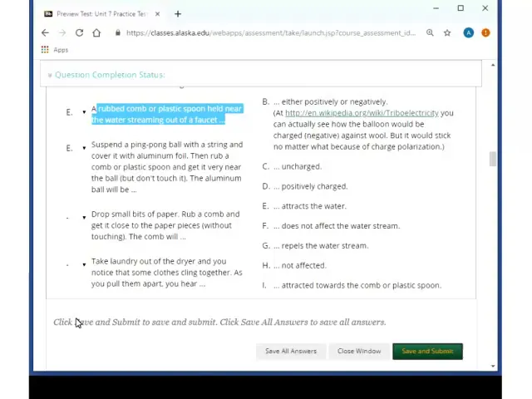Click the vertical scrollbar thumb
The image size is (532, 399).
[493, 159]
